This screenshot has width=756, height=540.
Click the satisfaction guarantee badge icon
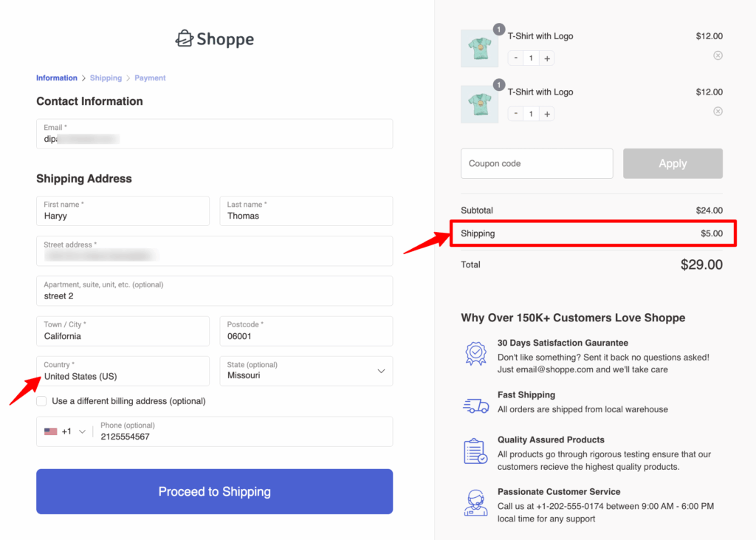pos(475,353)
